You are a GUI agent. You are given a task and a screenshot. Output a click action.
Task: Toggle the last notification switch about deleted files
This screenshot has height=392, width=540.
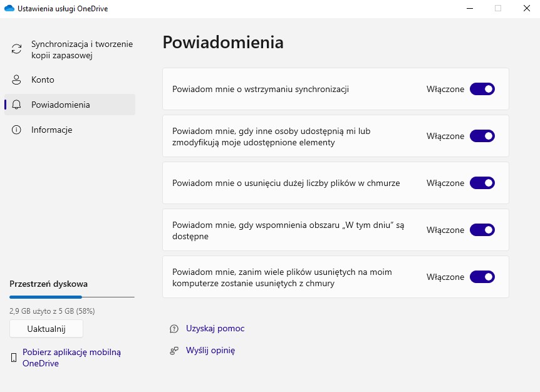click(482, 277)
